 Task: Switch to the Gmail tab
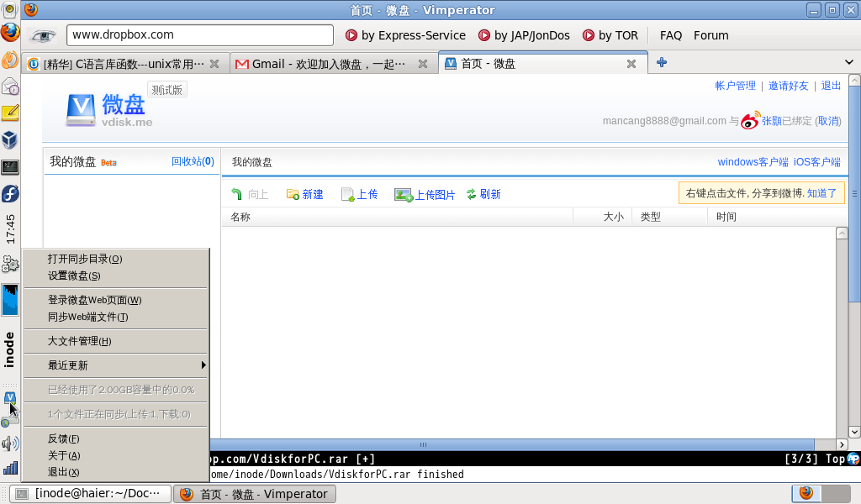(333, 64)
